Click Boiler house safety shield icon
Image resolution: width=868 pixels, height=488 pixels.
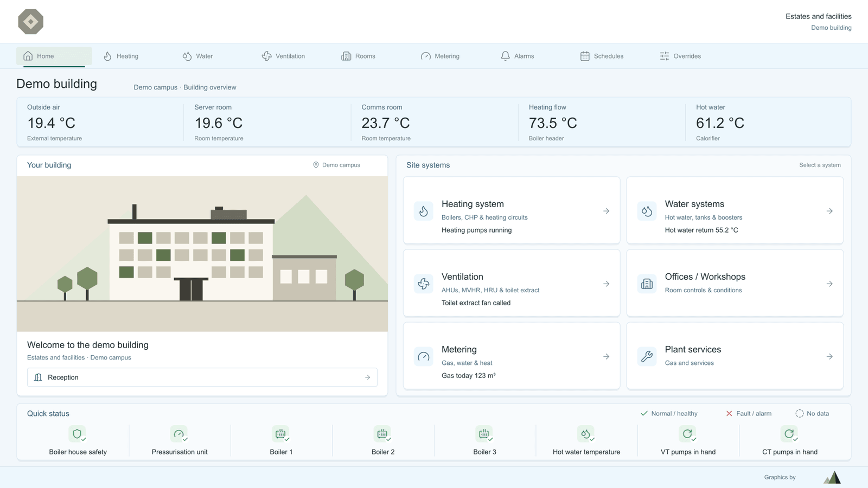(x=78, y=434)
